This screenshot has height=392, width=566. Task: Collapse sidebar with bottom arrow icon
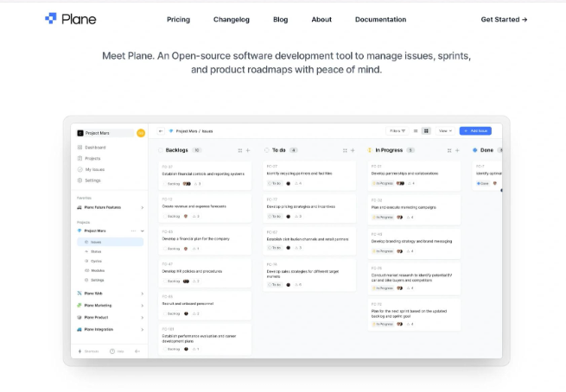pos(137,351)
